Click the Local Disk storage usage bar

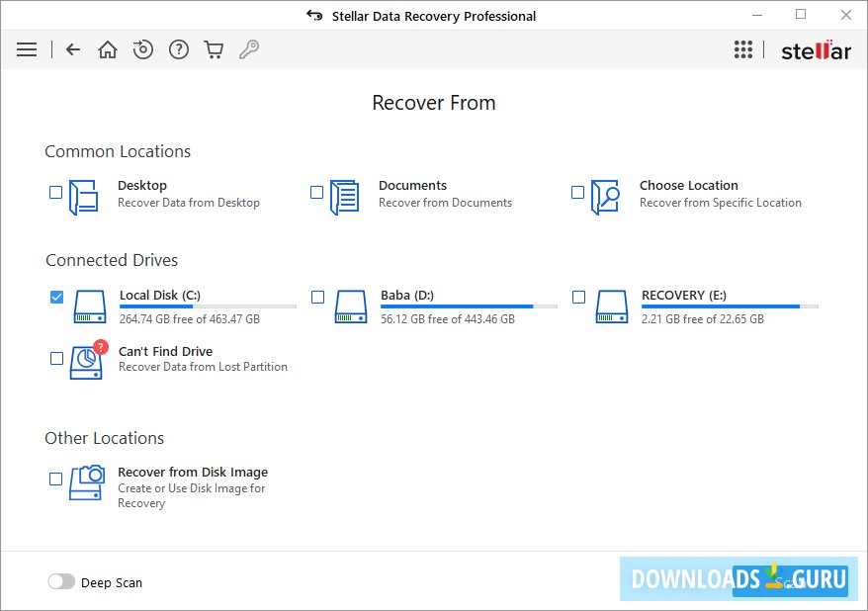207,306
